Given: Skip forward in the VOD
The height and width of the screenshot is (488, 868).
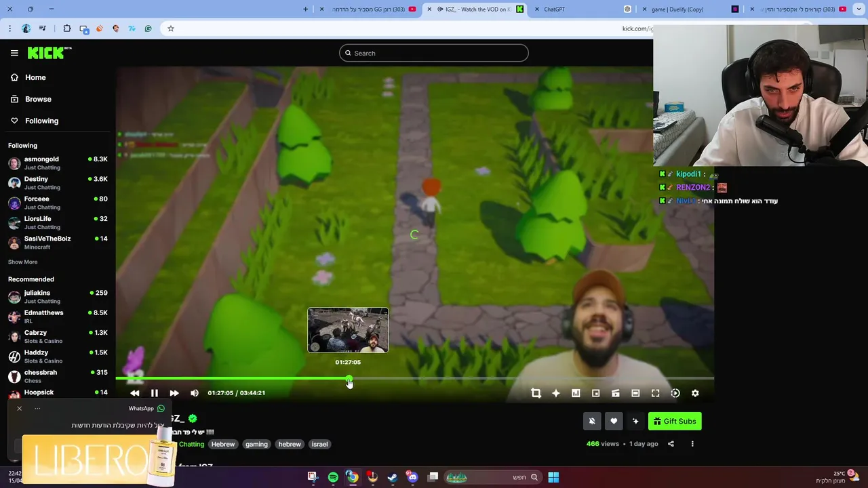Looking at the screenshot, I should click(x=174, y=393).
